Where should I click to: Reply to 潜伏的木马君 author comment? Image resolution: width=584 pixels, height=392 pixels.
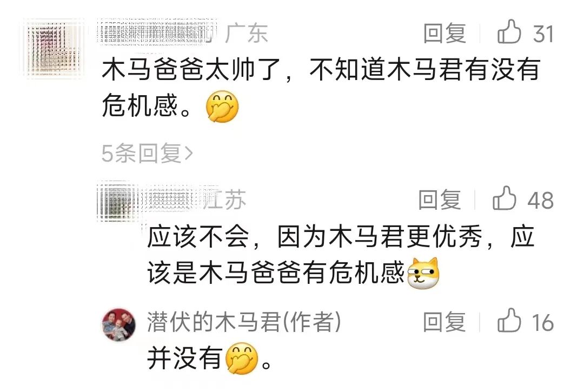click(444, 321)
